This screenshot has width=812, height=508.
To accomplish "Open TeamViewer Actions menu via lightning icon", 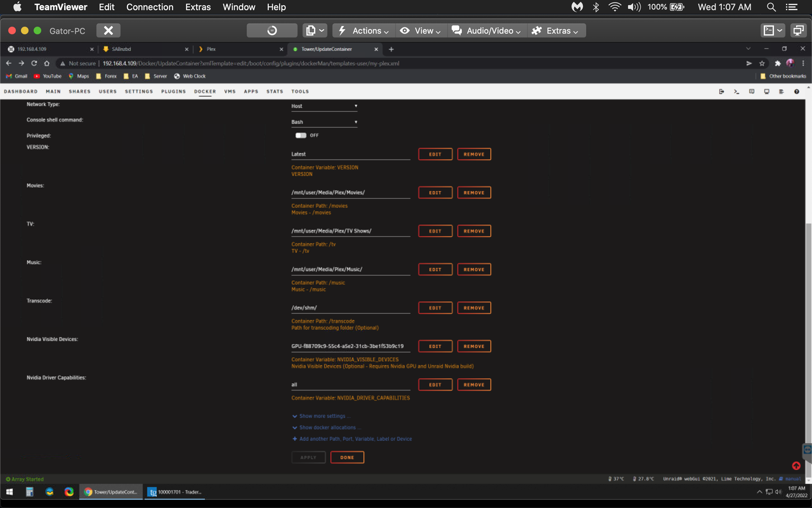I will point(343,30).
